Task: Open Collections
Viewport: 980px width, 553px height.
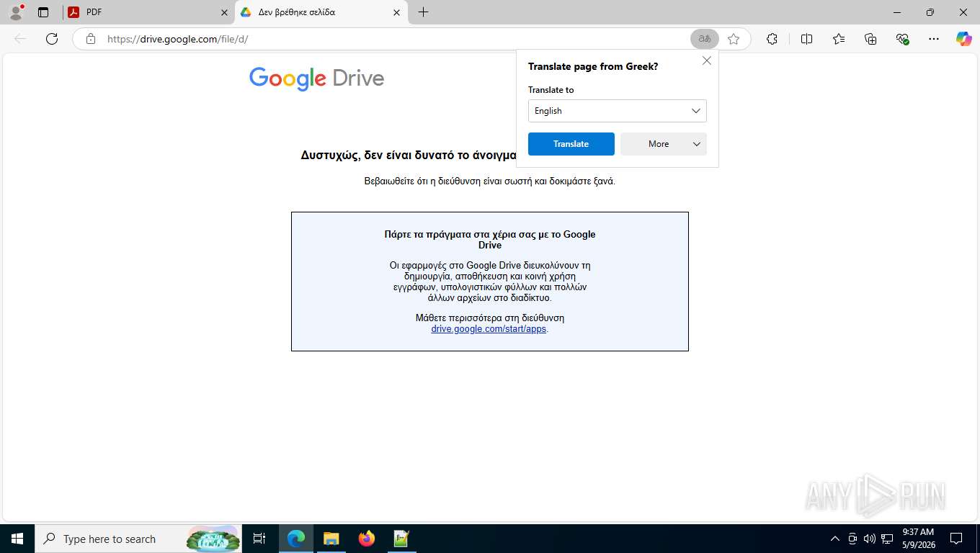Action: click(870, 39)
